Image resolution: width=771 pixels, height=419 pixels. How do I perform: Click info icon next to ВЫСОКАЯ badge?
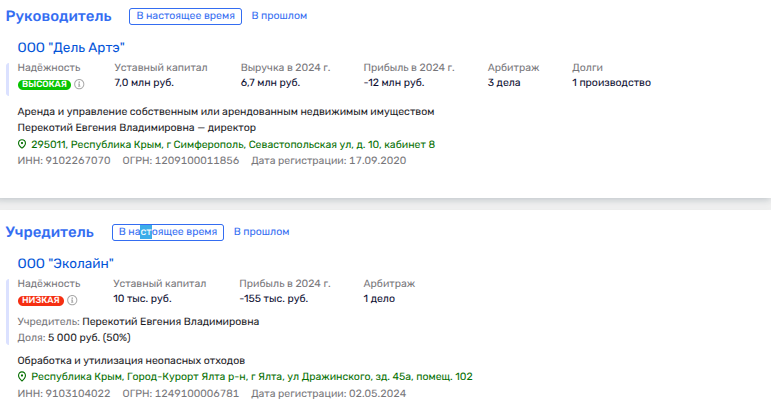tap(79, 84)
